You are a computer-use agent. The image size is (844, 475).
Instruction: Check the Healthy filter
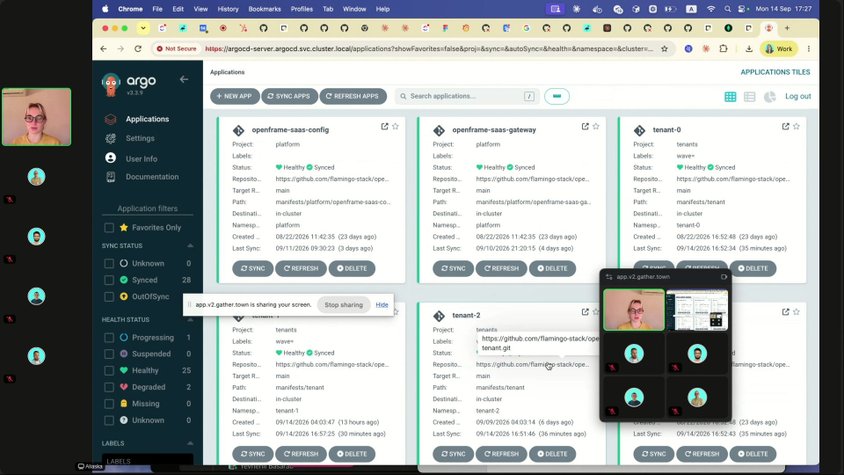tap(109, 371)
